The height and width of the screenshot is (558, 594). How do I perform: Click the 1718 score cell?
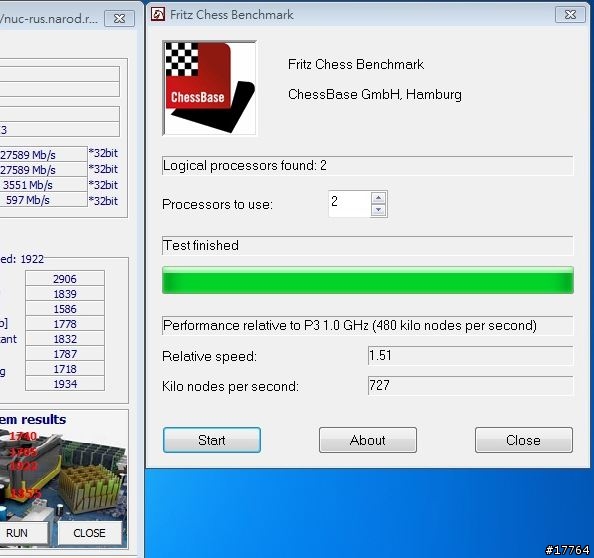click(65, 369)
